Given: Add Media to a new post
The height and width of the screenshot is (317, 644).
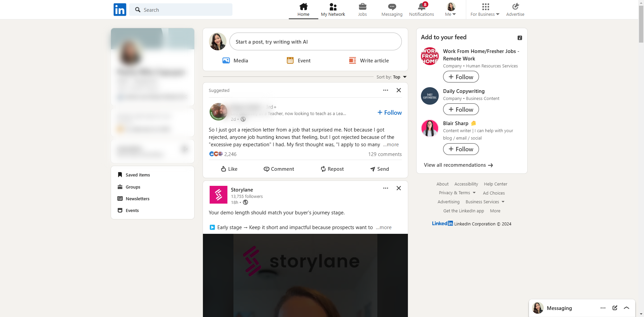Looking at the screenshot, I should point(235,61).
